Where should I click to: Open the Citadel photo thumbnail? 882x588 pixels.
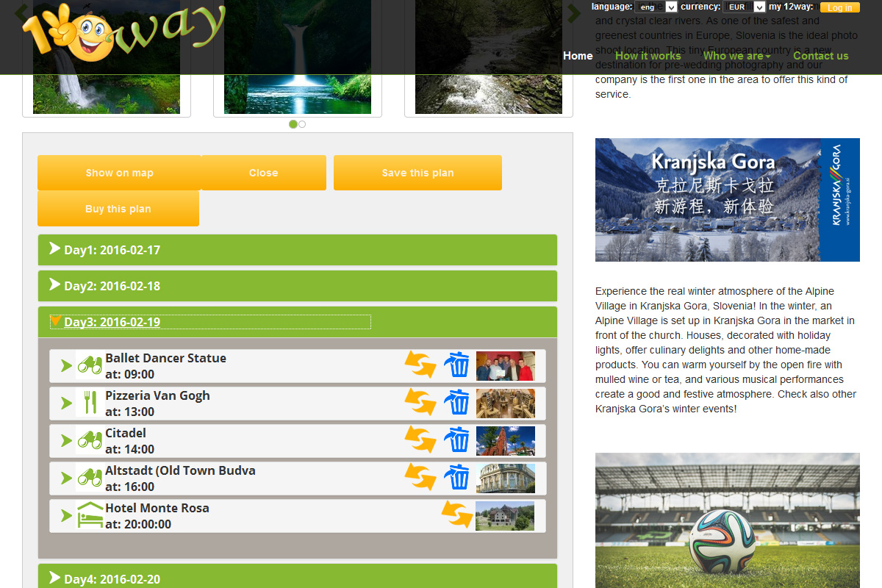(506, 440)
